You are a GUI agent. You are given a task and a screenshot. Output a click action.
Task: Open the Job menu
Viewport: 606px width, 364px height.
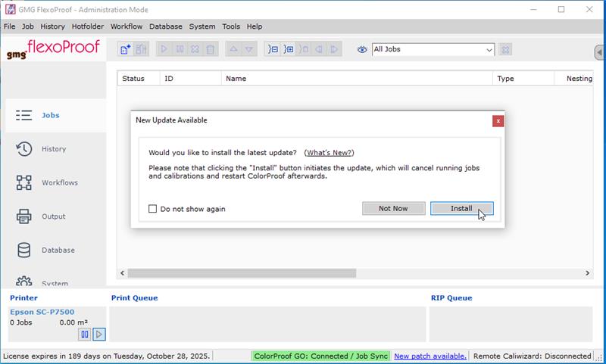(28, 26)
